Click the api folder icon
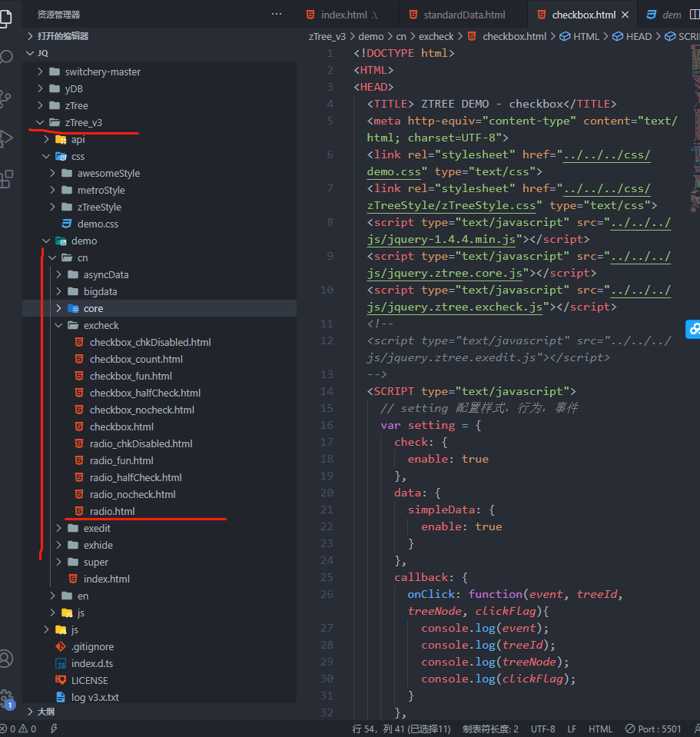This screenshot has height=737, width=700. pyautogui.click(x=61, y=140)
